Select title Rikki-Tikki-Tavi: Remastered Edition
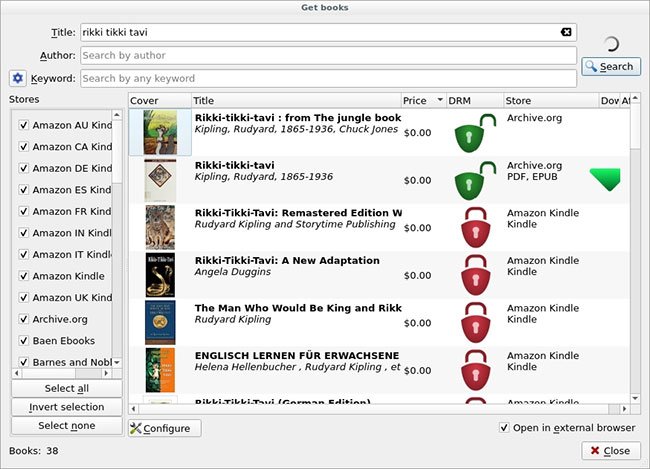Viewport: 650px width, 469px height. 298,213
